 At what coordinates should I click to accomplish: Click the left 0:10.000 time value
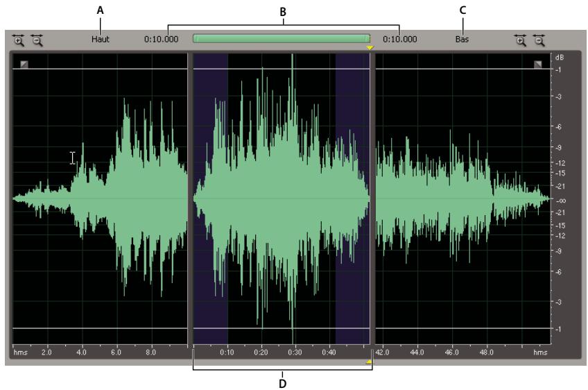tap(162, 39)
